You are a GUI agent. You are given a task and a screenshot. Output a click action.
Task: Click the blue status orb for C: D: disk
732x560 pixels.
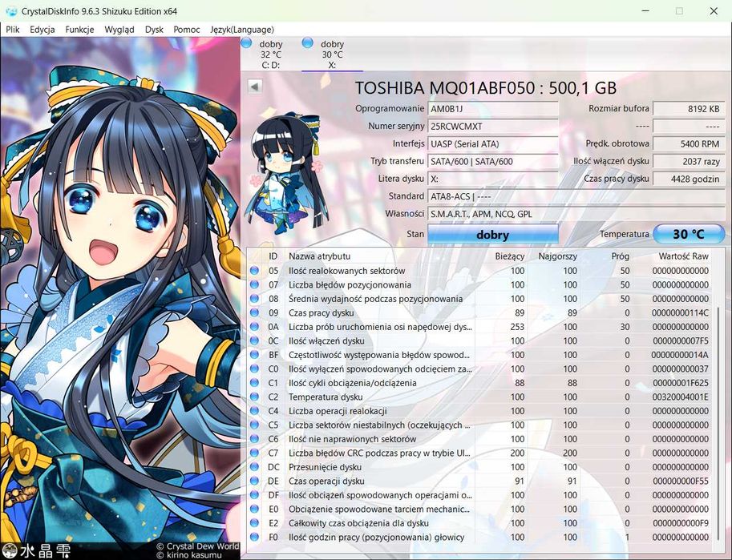[246, 43]
